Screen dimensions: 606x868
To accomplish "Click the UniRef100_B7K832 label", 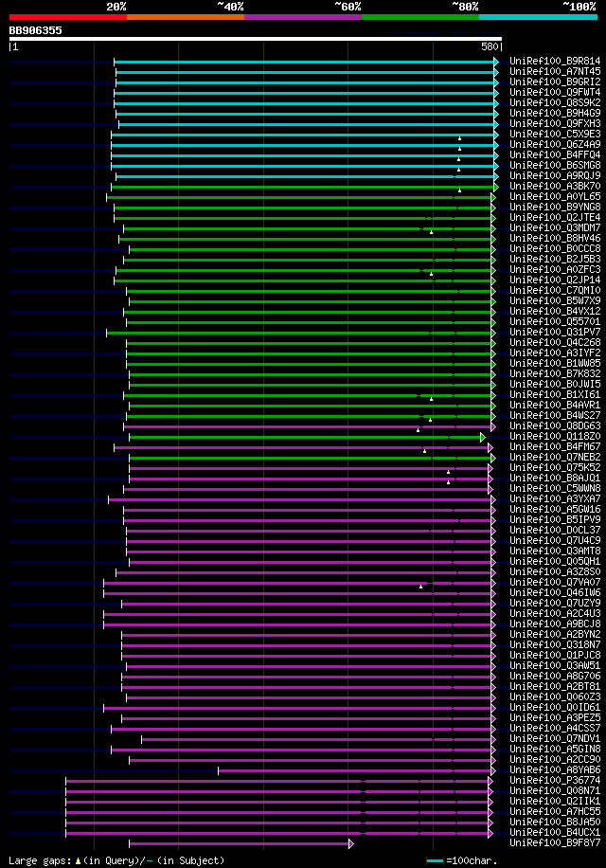I will 555,373.
